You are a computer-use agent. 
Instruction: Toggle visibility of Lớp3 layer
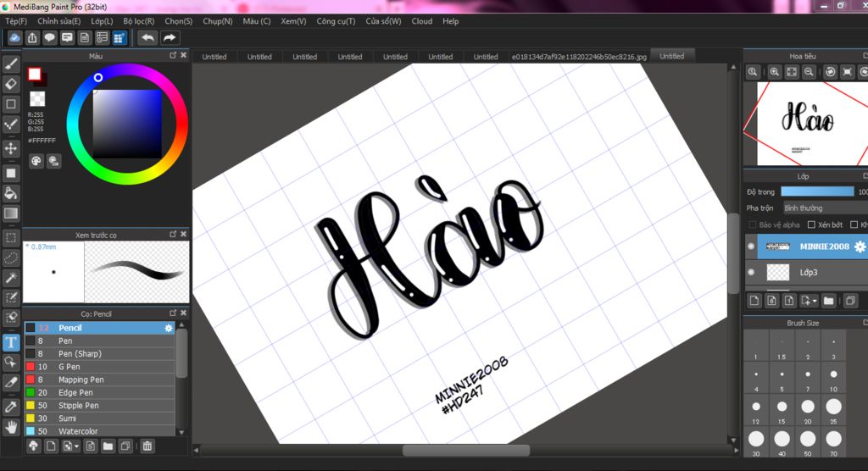[751, 272]
